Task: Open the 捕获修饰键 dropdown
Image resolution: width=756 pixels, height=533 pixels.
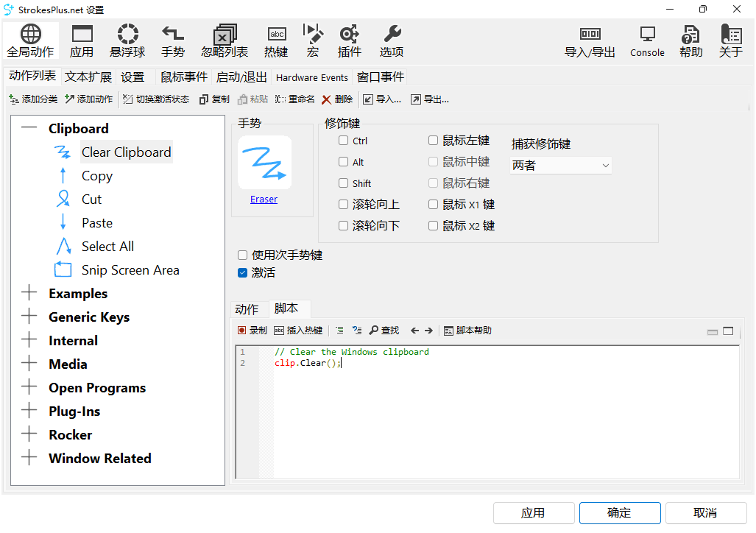Action: [x=561, y=166]
